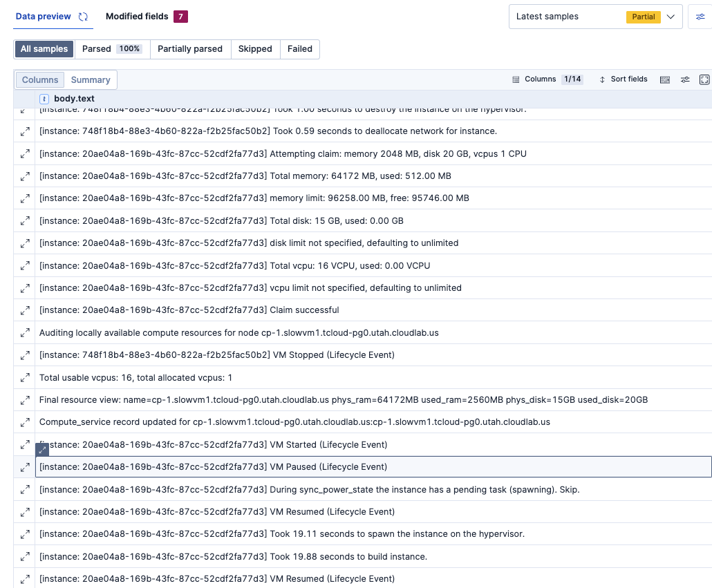Open the keyboard shortcuts icon in the grid toolbar
This screenshot has width=712, height=588.
[665, 79]
